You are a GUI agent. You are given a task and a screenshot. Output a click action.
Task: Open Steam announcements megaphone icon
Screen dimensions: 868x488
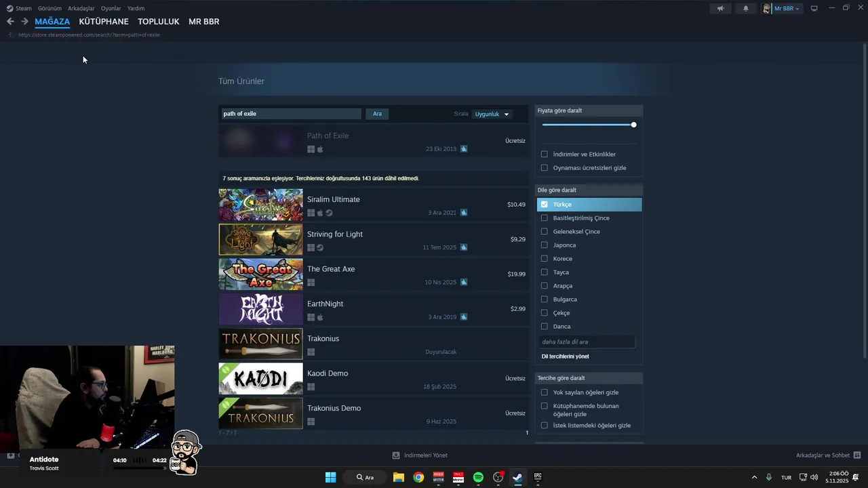721,8
